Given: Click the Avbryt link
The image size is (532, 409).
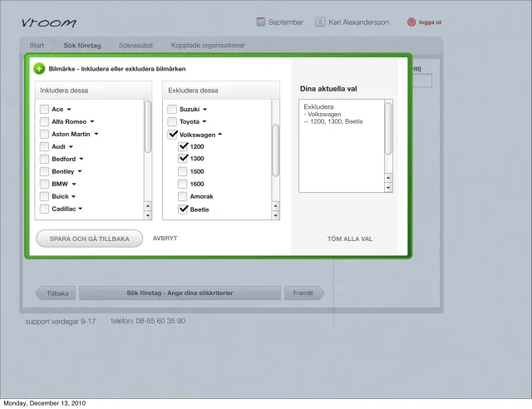Looking at the screenshot, I should [x=165, y=239].
